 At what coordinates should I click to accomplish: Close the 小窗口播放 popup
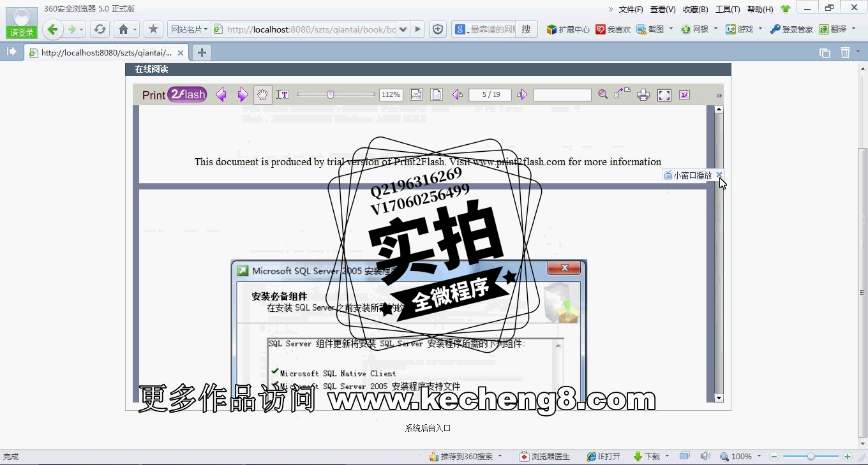point(719,175)
